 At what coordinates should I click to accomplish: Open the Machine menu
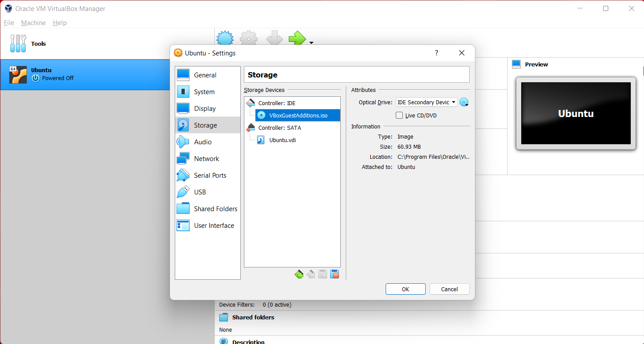(x=33, y=22)
